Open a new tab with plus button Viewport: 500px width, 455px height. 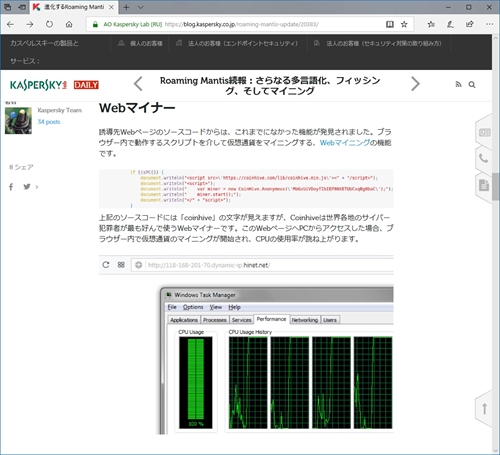coord(126,7)
